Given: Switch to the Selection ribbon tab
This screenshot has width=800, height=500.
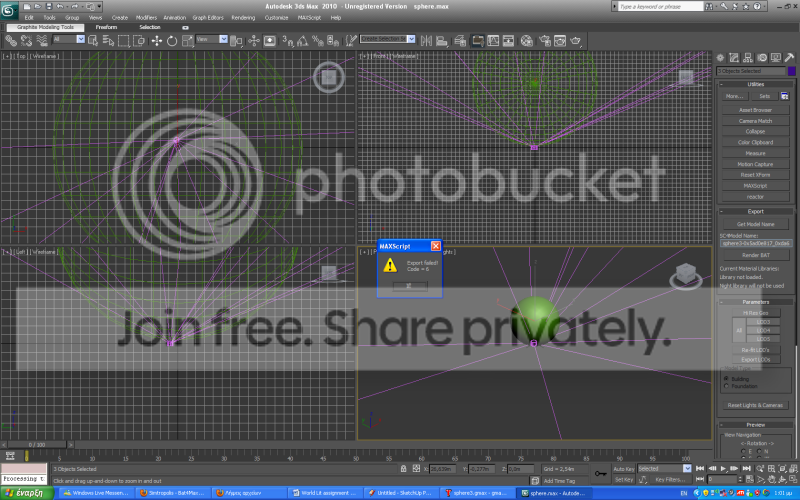Looking at the screenshot, I should point(150,27).
